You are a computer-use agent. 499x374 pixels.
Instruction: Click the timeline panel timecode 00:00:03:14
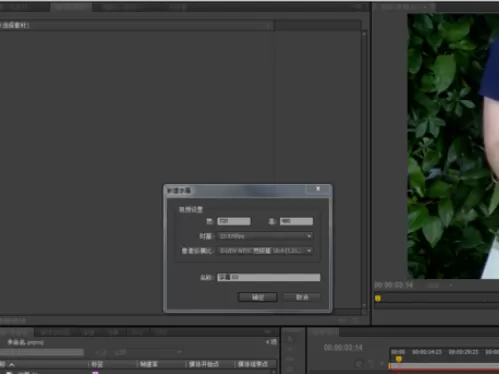coord(343,348)
